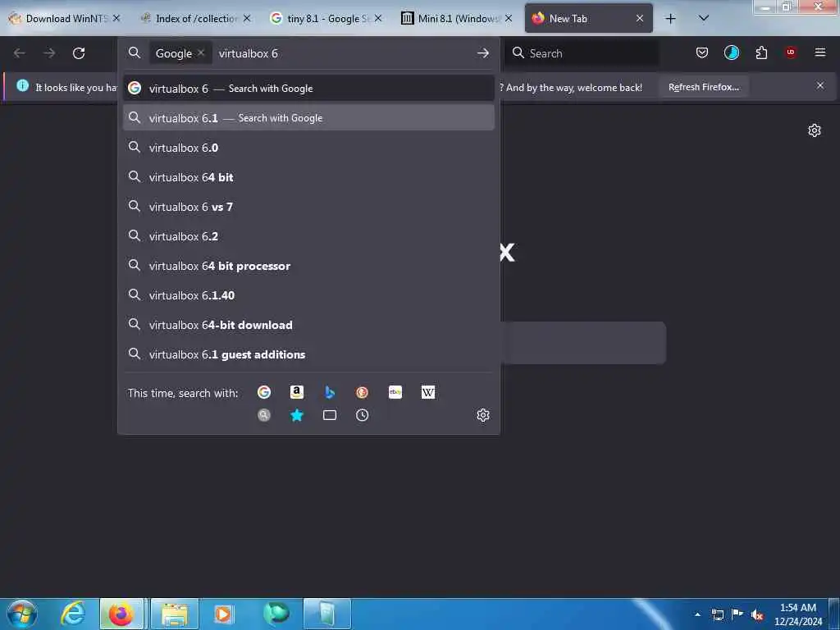Launch Internet Explorer from the taskbar
The image size is (840, 630).
tap(73, 614)
